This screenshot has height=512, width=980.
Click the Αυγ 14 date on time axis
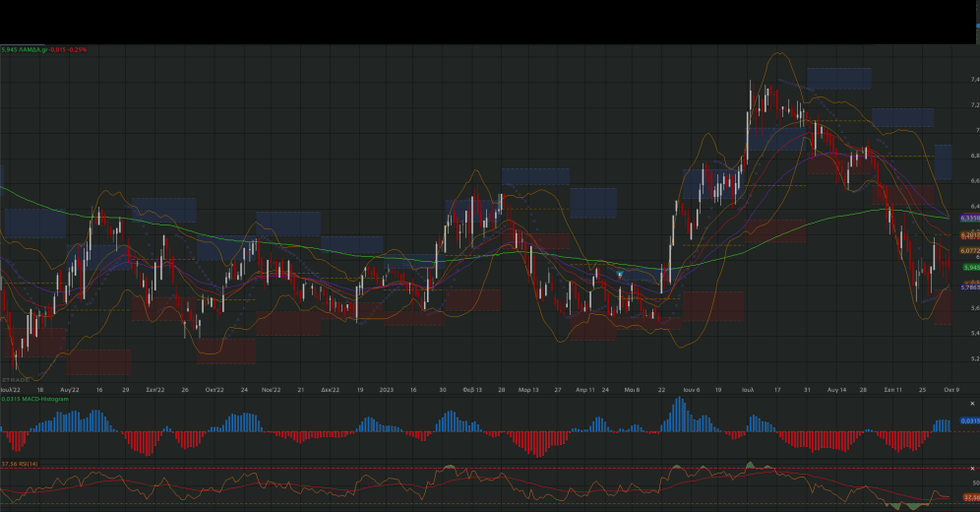pyautogui.click(x=837, y=390)
